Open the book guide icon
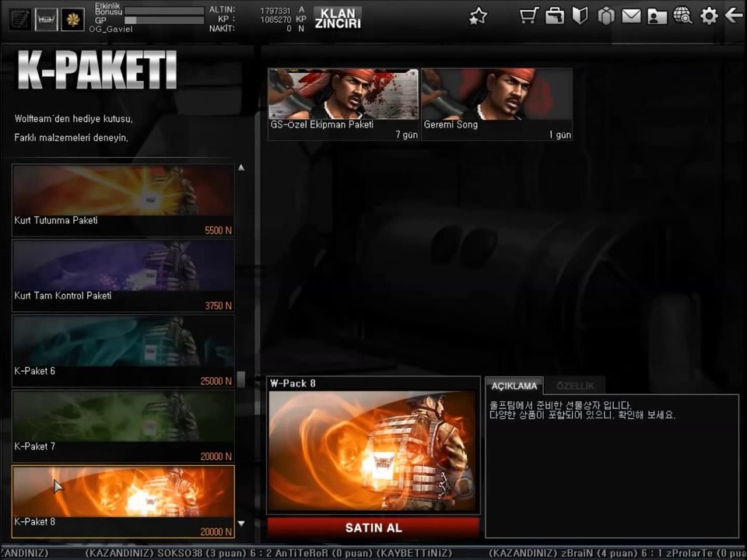The width and height of the screenshot is (747, 560). click(x=580, y=16)
